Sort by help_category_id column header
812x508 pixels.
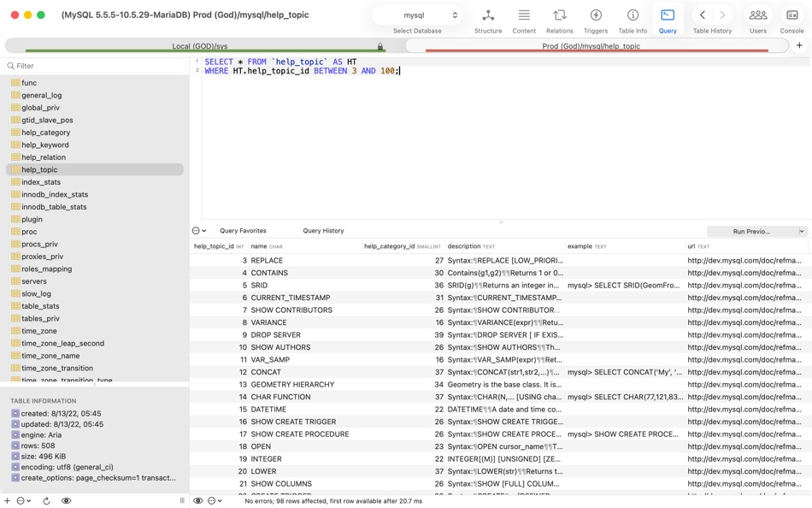403,246
